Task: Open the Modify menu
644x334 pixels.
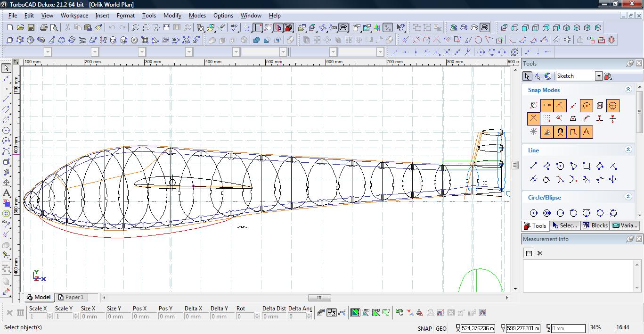Action: pos(172,16)
